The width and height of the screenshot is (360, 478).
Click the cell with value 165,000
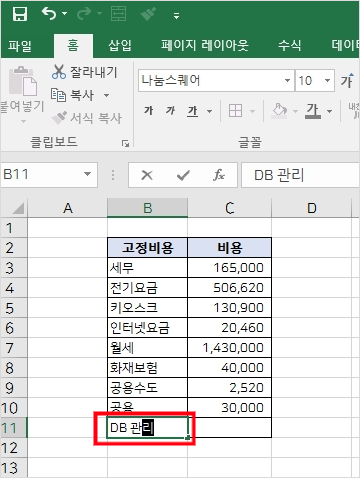pyautogui.click(x=230, y=268)
